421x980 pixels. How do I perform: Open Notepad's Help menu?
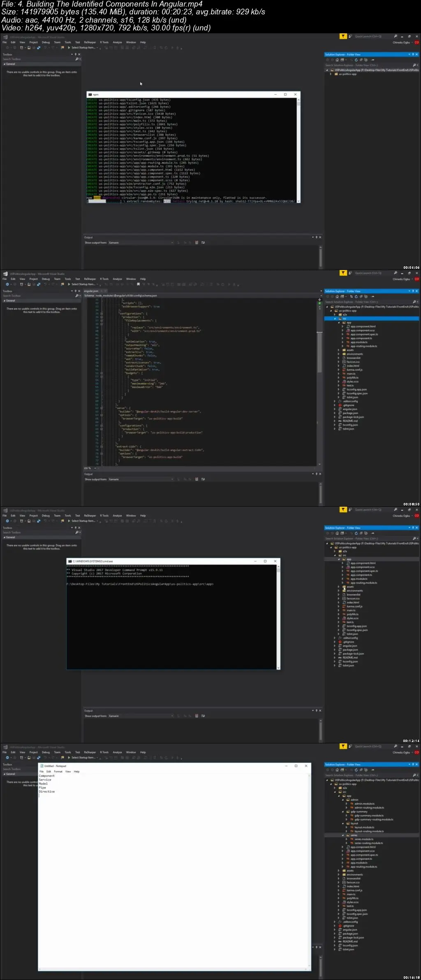pos(77,772)
